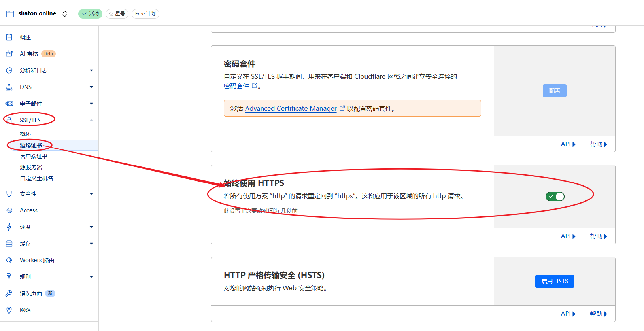
Task: Click the 安全性 shield icon
Action: [x=9, y=194]
